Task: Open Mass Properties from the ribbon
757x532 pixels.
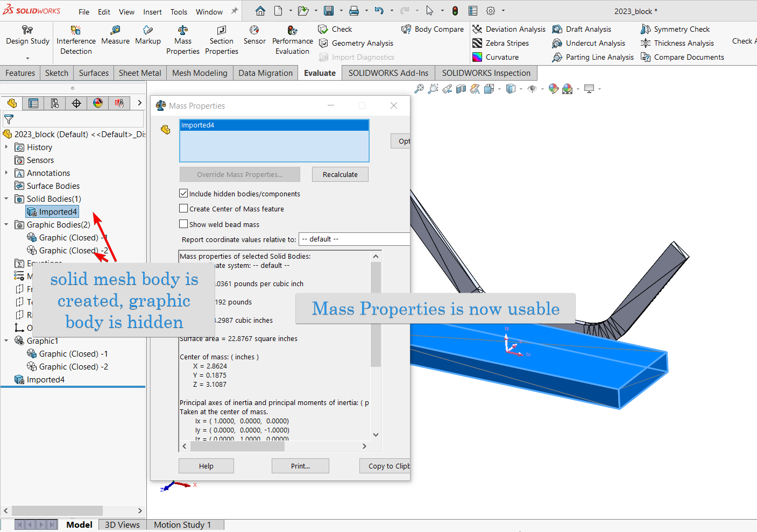Action: [183, 40]
